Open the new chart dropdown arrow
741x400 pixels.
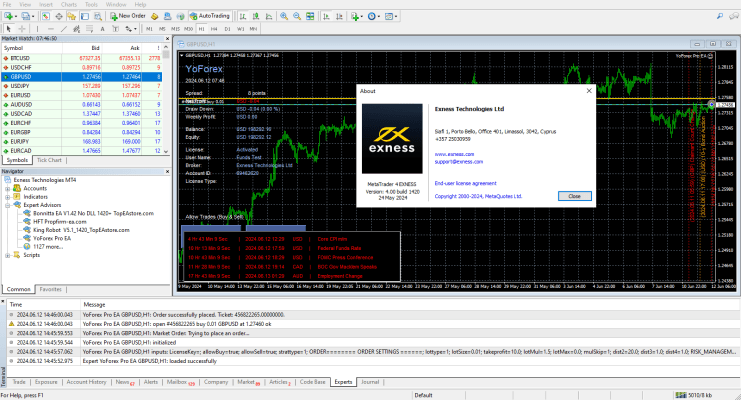16,16
